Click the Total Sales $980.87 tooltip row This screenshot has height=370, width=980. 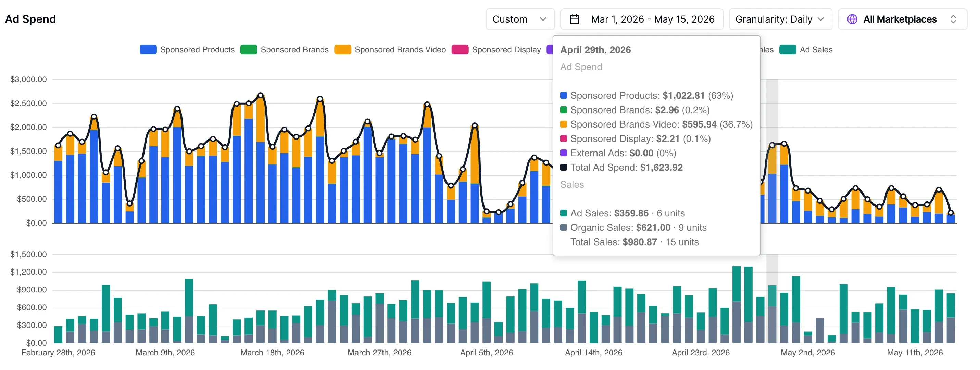pos(634,242)
